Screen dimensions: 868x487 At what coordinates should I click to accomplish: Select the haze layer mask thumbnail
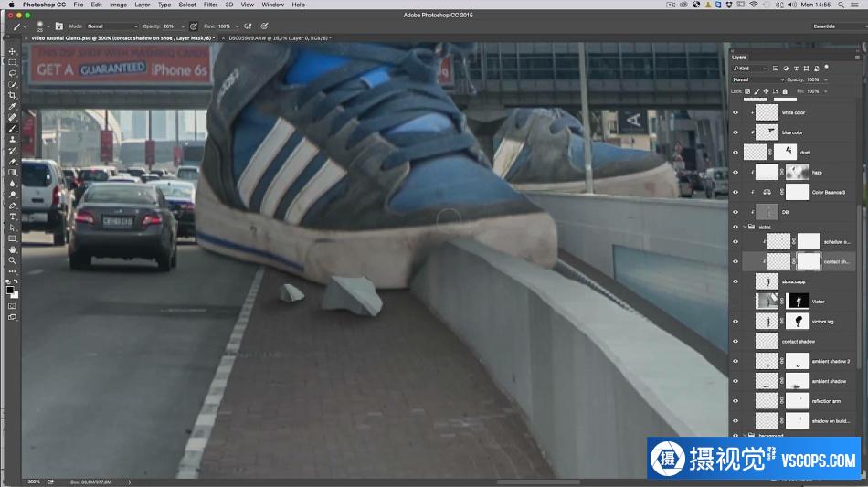[797, 172]
